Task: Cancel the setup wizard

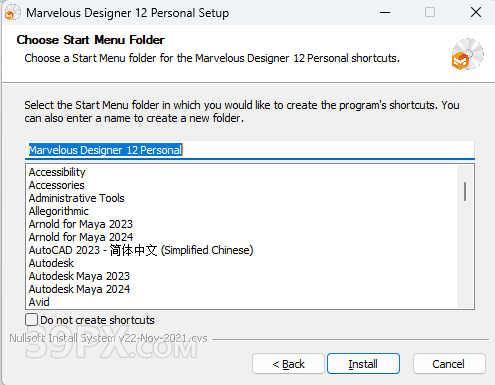Action: (x=449, y=364)
